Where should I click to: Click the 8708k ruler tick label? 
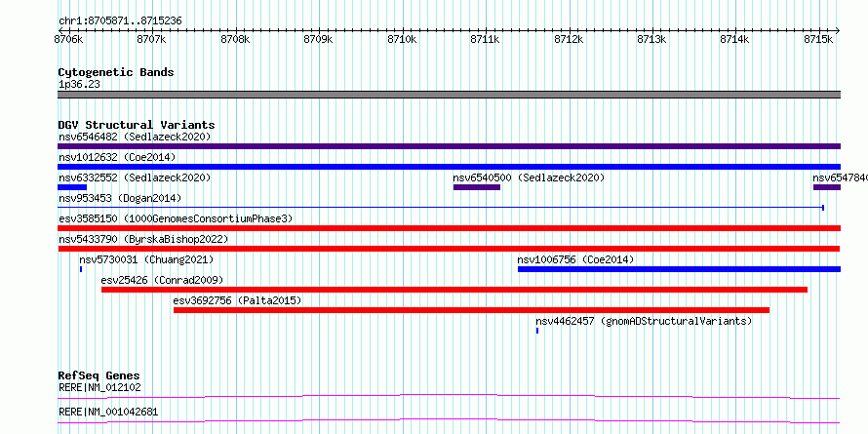pos(236,39)
